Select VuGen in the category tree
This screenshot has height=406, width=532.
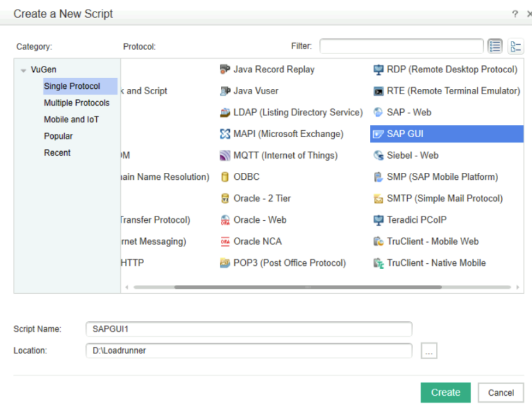click(x=44, y=70)
